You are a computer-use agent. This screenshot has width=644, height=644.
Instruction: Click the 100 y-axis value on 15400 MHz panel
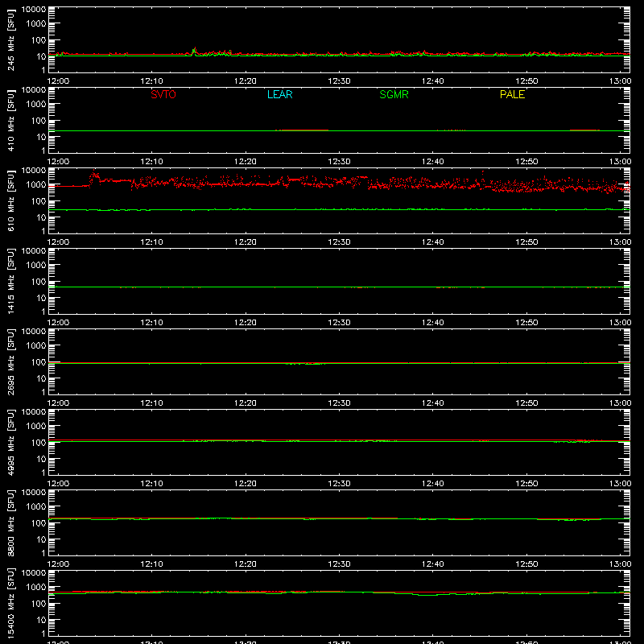coord(39,604)
